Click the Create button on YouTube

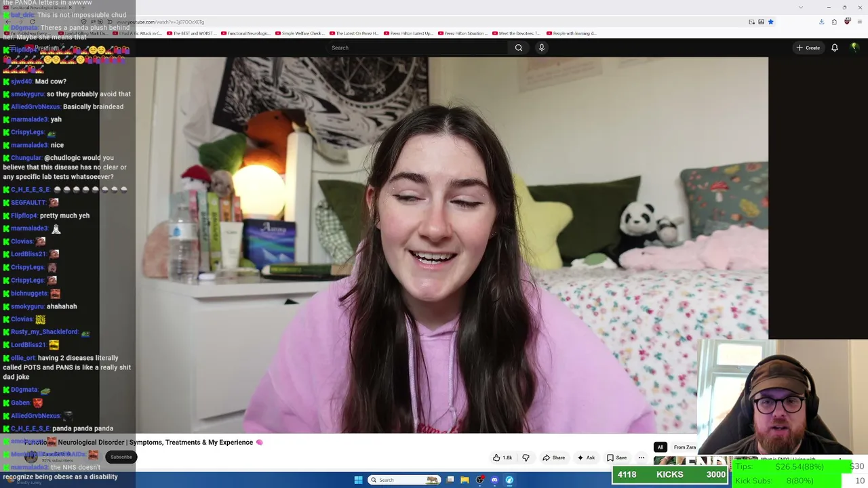(x=808, y=47)
